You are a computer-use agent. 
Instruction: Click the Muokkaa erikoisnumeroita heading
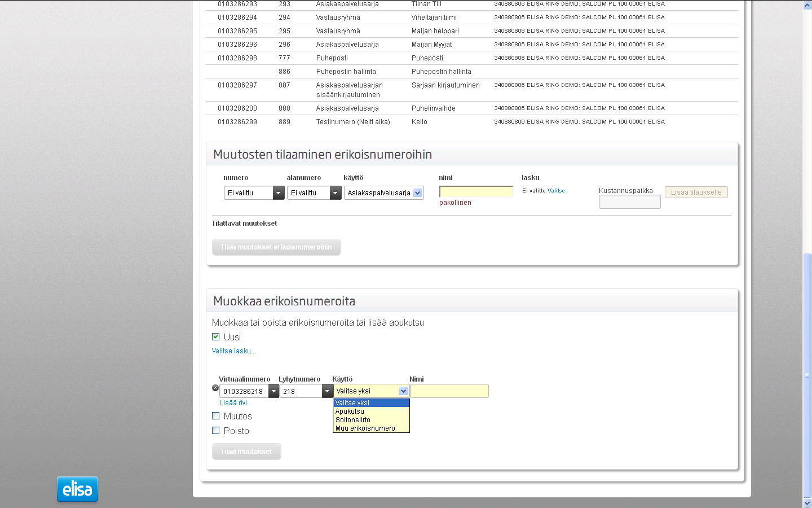[284, 301]
